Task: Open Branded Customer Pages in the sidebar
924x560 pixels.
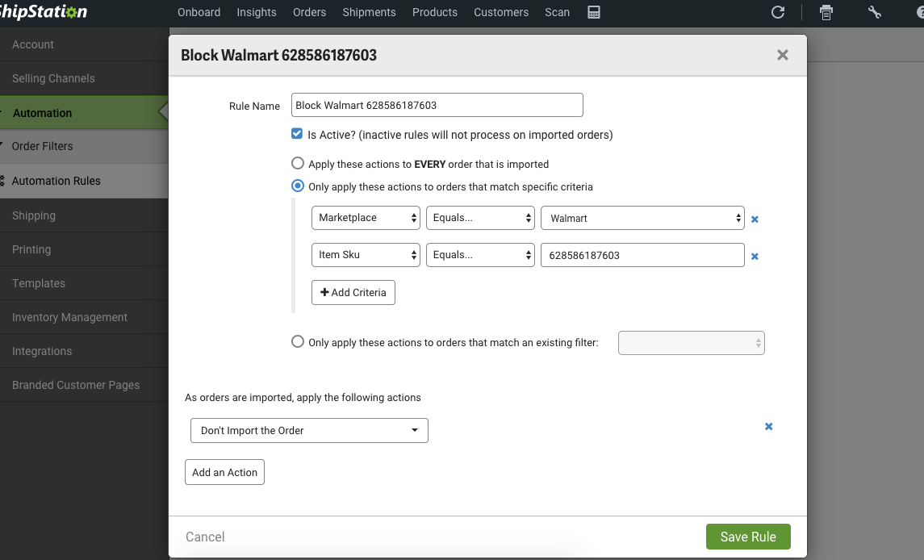Action: pos(84,385)
